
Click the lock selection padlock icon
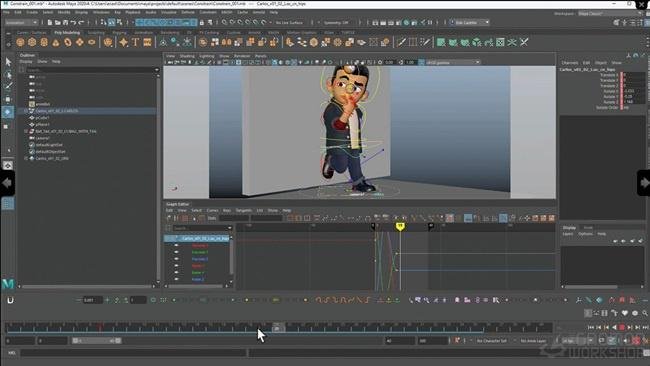point(202,22)
